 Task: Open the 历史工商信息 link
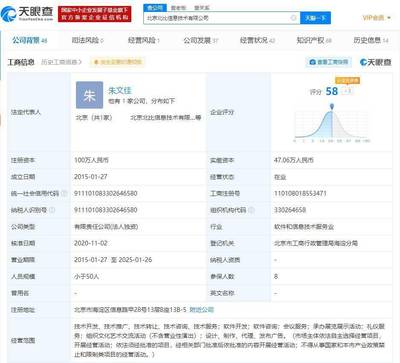click(62, 62)
